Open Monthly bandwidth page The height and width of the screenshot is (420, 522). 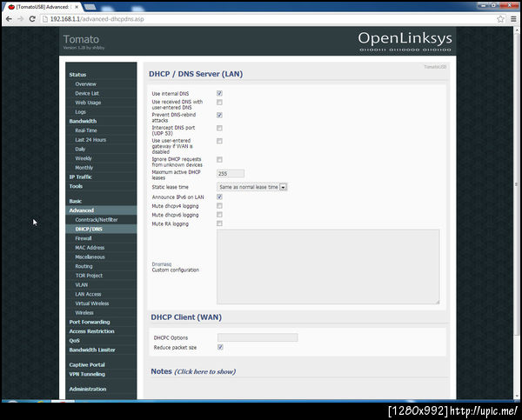click(84, 168)
